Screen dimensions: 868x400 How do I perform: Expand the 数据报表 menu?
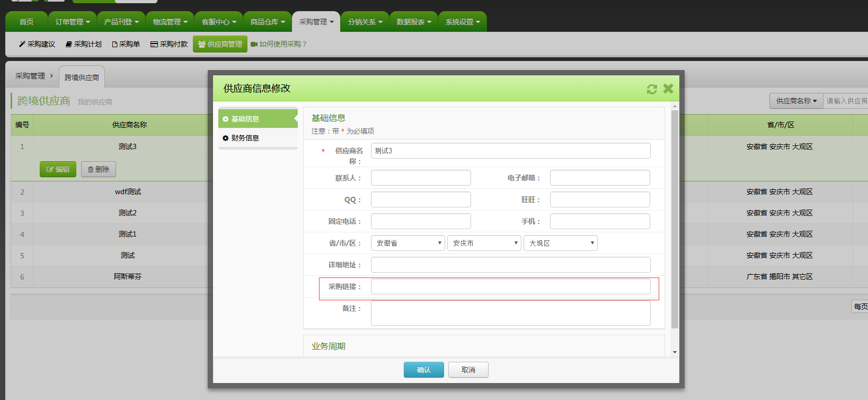[414, 22]
